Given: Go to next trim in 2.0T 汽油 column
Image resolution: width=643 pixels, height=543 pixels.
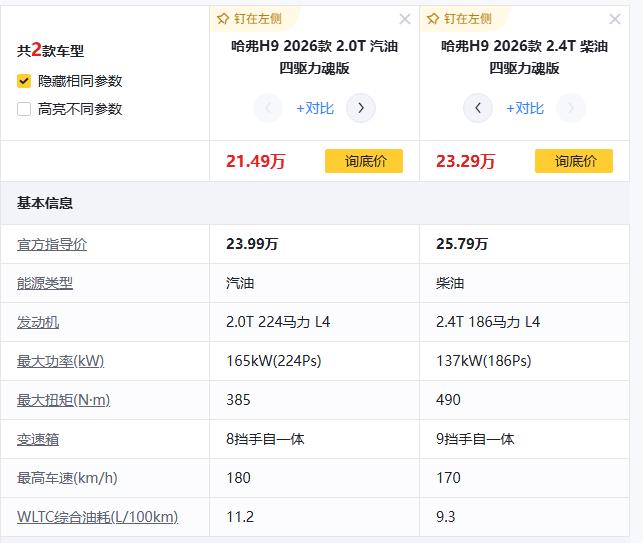Looking at the screenshot, I should point(361,108).
